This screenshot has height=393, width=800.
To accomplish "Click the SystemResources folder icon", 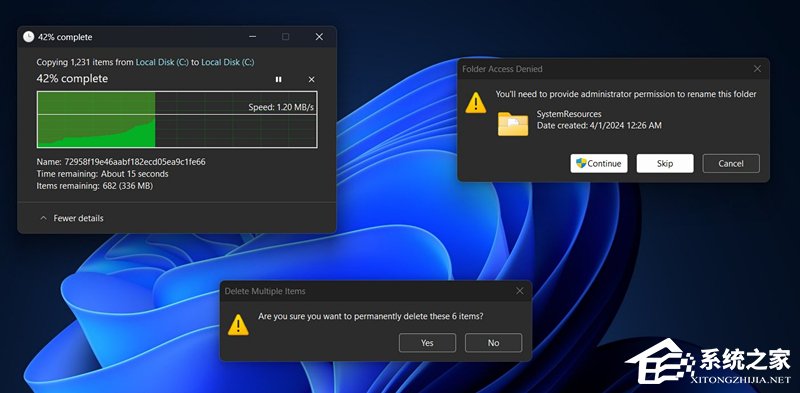I will (513, 124).
